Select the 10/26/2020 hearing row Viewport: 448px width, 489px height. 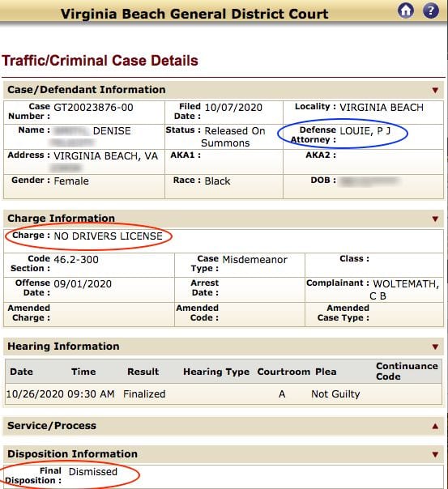(224, 394)
